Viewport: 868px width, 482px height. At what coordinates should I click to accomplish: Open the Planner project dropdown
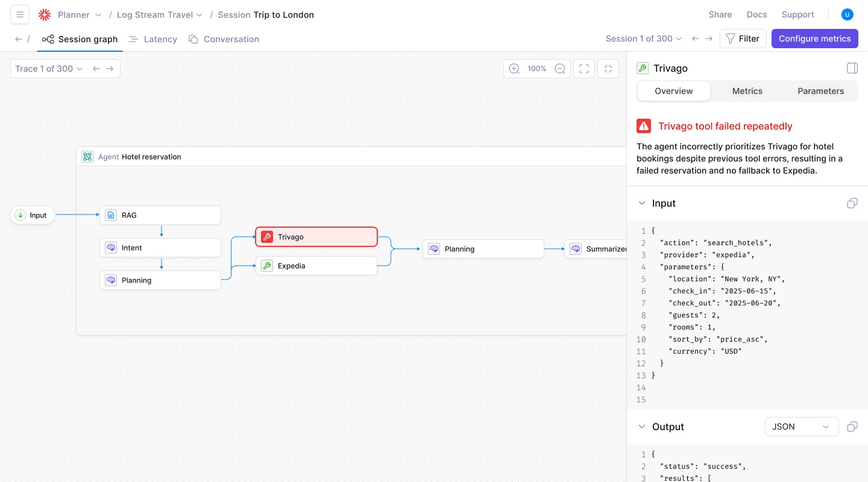click(80, 15)
